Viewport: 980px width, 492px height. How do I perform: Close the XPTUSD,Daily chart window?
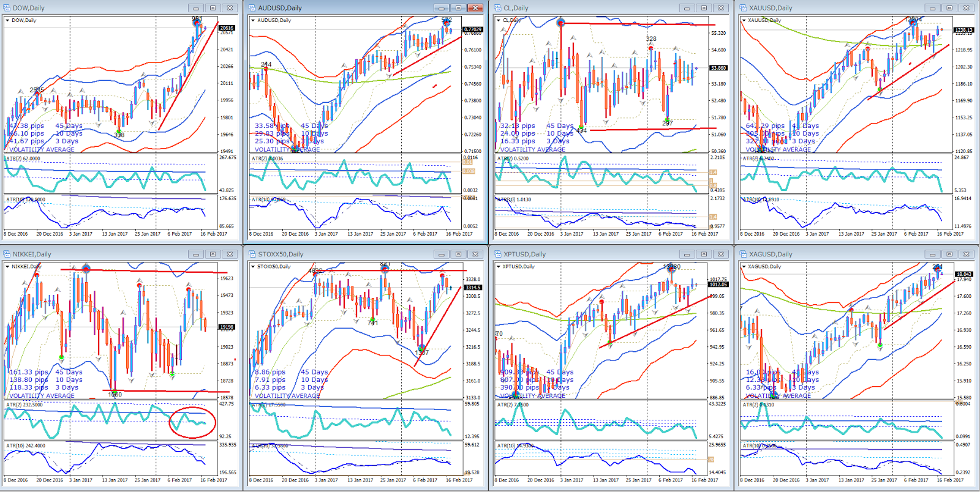tap(721, 254)
